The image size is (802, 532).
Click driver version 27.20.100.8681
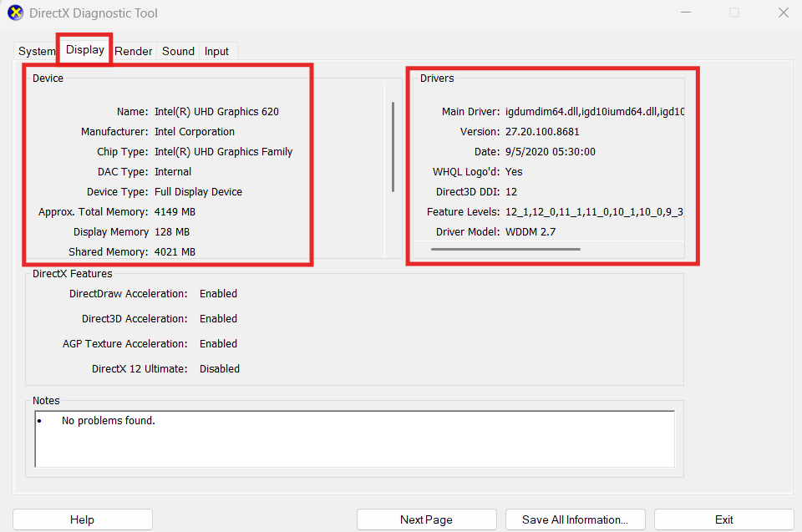(542, 131)
